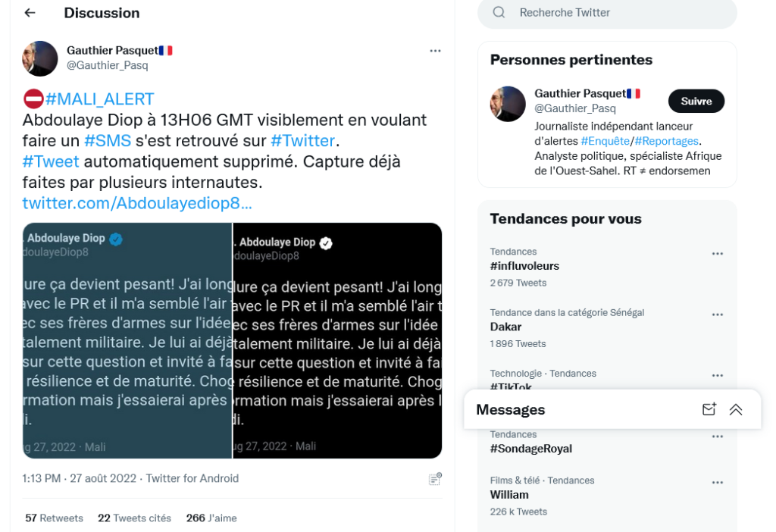View the 22 Tweets cités list

(x=134, y=518)
